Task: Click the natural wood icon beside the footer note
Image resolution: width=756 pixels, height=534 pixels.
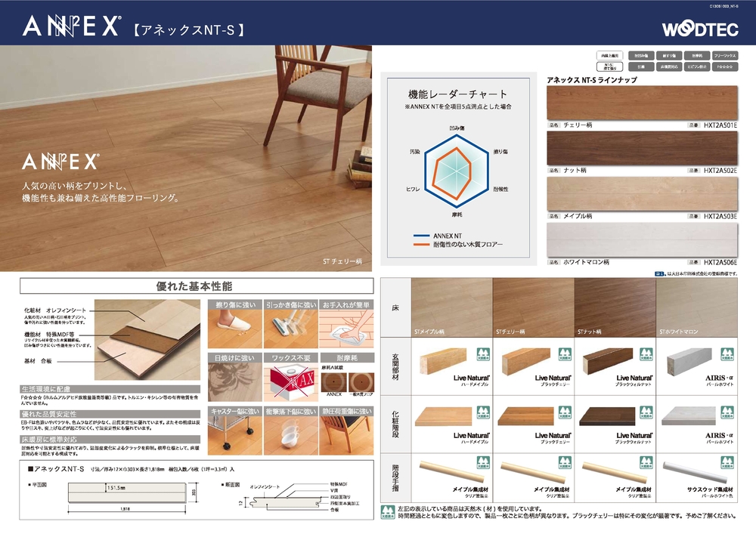Action: pos(388,512)
